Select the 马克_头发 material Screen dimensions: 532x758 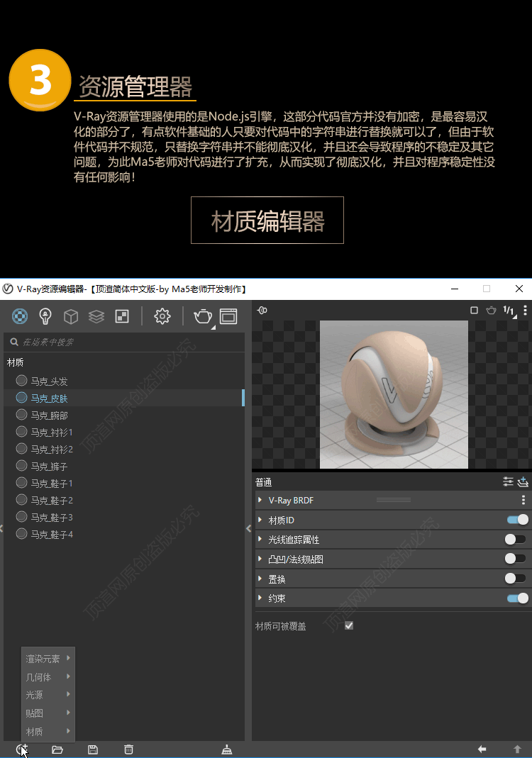click(x=124, y=381)
